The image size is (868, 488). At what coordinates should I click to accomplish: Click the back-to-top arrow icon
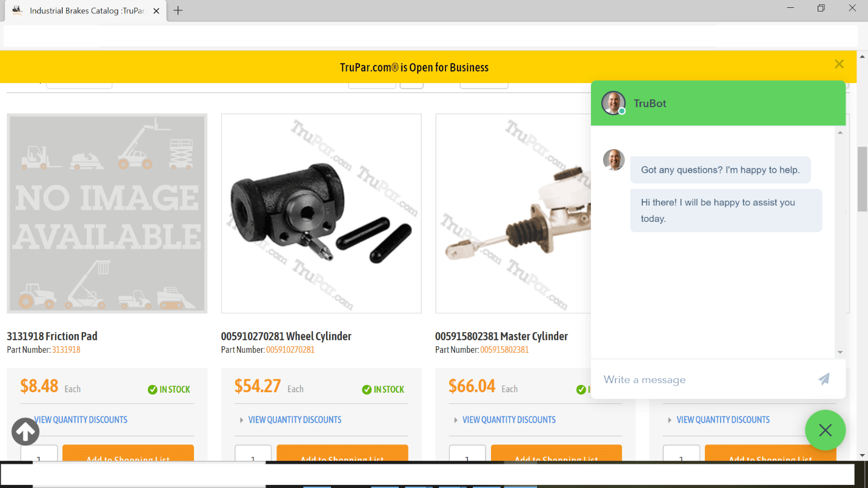[x=25, y=432]
